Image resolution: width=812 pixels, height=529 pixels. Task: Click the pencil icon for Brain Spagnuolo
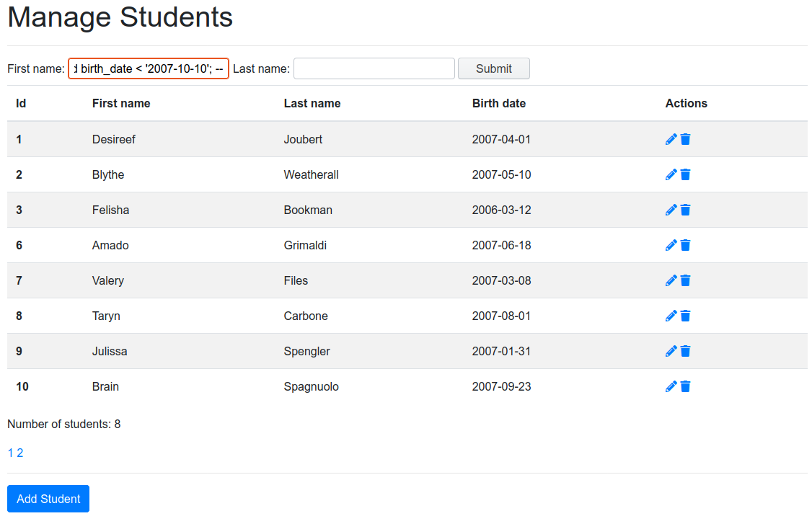pyautogui.click(x=671, y=386)
